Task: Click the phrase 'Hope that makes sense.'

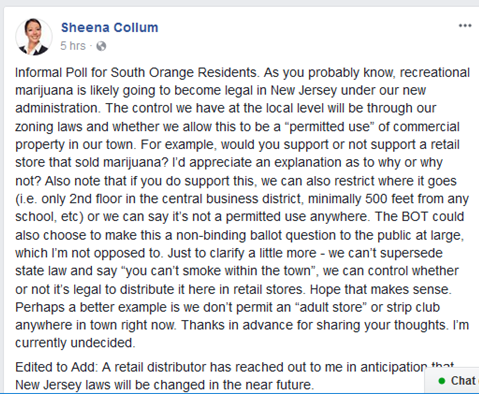Action: click(381, 289)
